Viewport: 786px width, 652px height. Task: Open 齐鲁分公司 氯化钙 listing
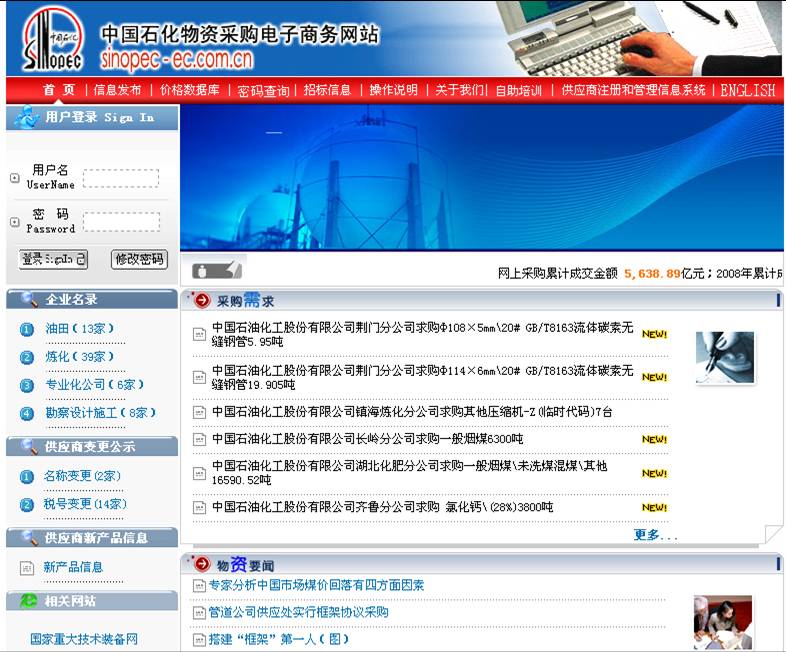coord(382,507)
